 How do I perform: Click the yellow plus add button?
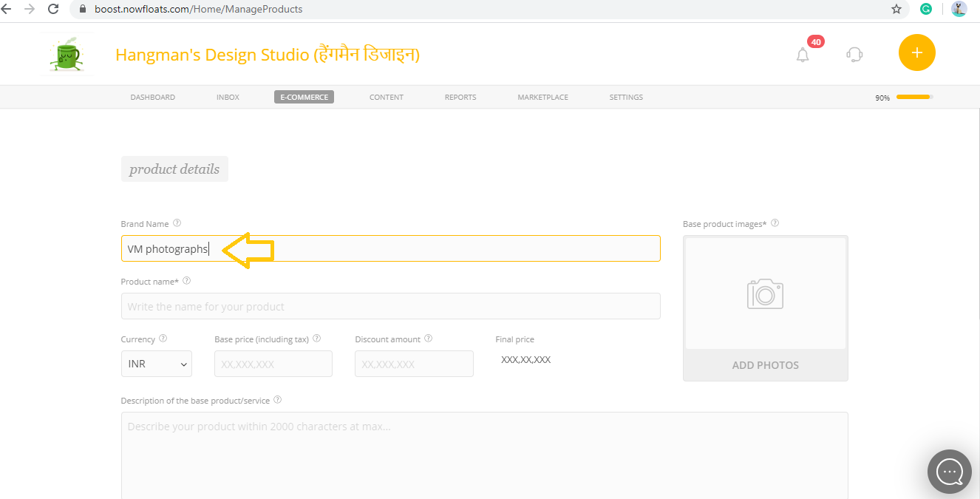coord(917,53)
